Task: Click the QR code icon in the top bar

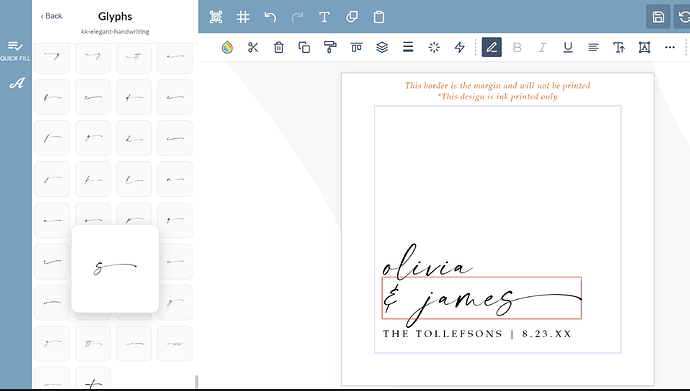Action: coord(216,17)
